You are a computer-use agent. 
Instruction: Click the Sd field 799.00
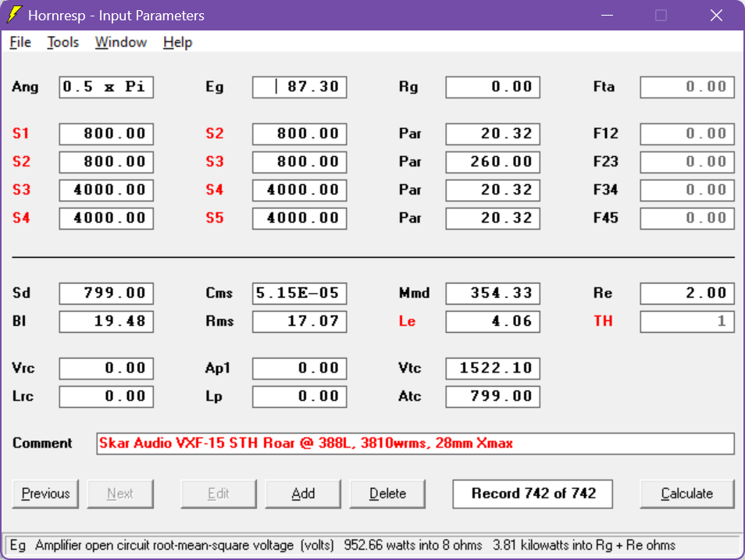106,294
